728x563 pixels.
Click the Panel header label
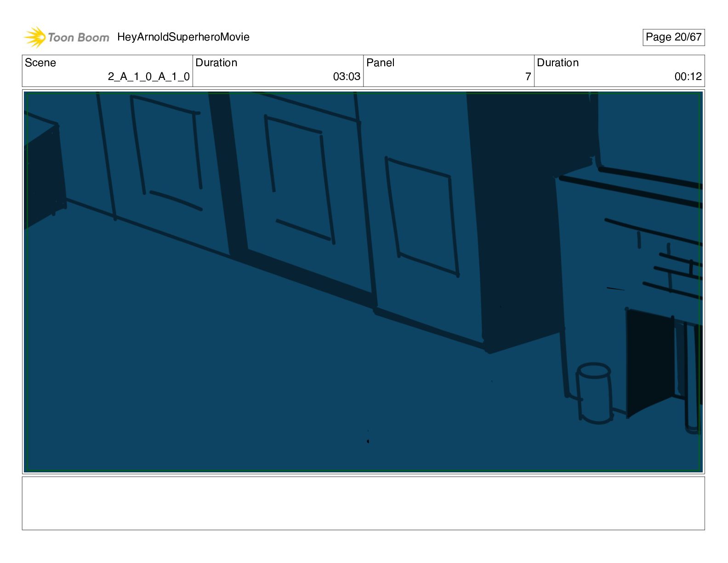coord(381,63)
